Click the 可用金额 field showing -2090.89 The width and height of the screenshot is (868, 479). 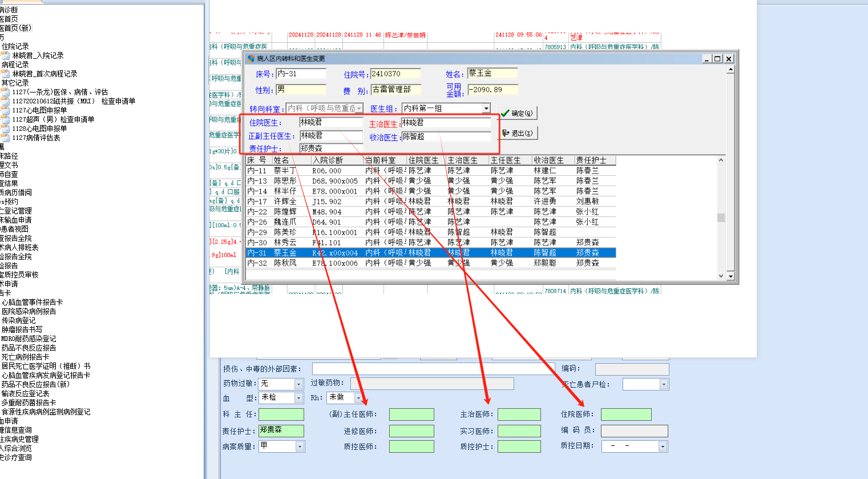(492, 90)
